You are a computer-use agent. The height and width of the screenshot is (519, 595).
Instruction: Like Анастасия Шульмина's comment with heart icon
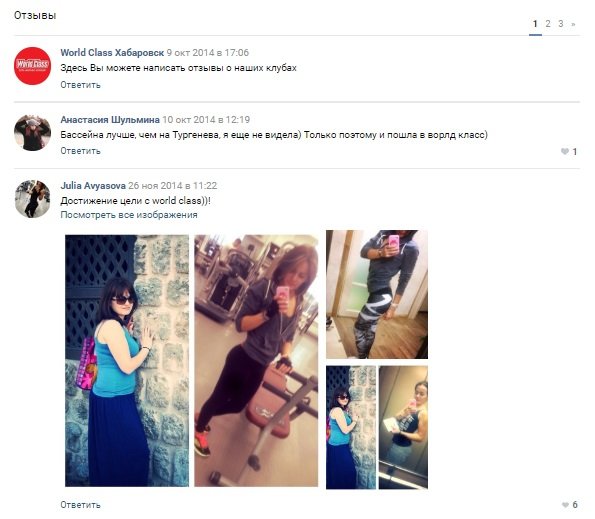tap(565, 152)
